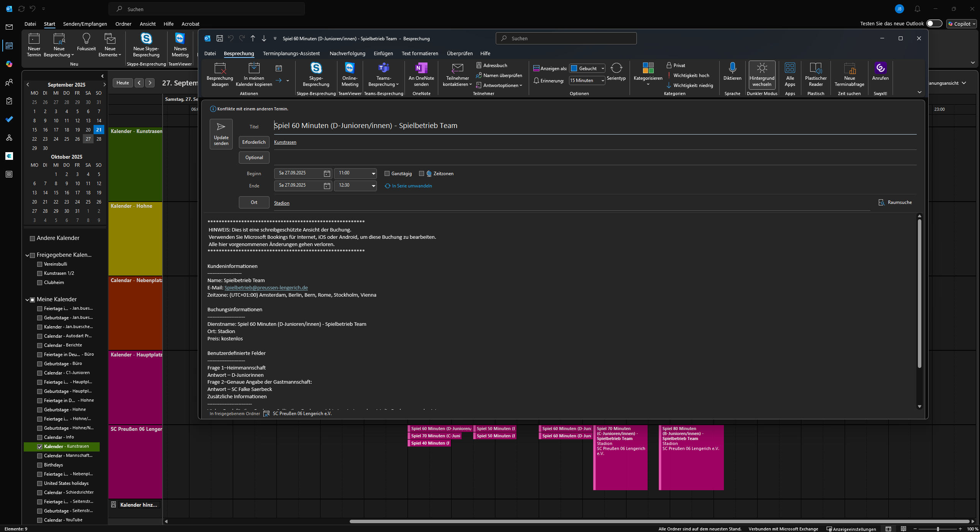The width and height of the screenshot is (980, 532).
Task: Check the Vereinsbulli shared calendar
Action: tap(39, 264)
